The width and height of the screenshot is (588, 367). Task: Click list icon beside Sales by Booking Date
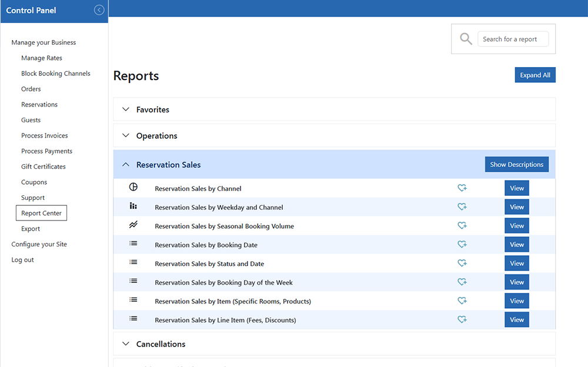click(x=133, y=244)
